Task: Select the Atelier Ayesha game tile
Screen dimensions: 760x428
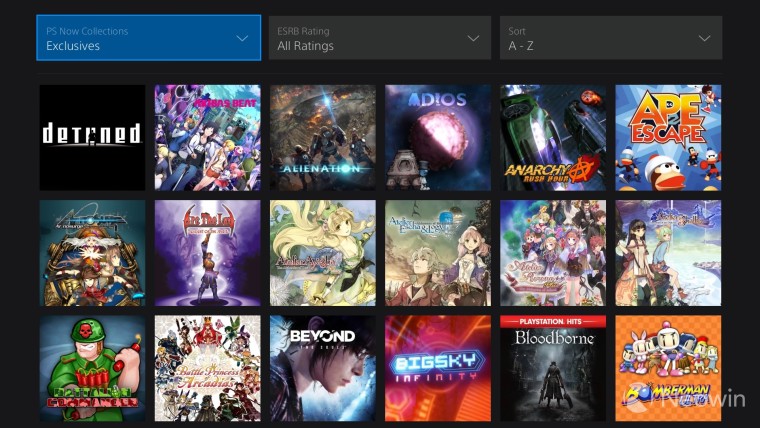Action: tap(323, 253)
